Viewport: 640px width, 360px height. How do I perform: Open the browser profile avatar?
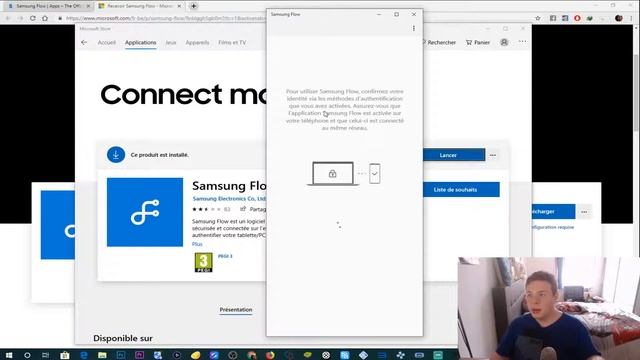tap(619, 18)
